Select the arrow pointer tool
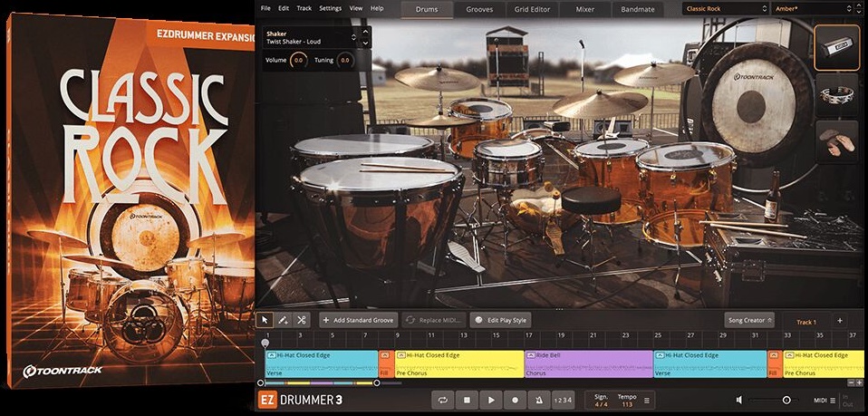Image resolution: width=868 pixels, height=416 pixels. pos(265,320)
